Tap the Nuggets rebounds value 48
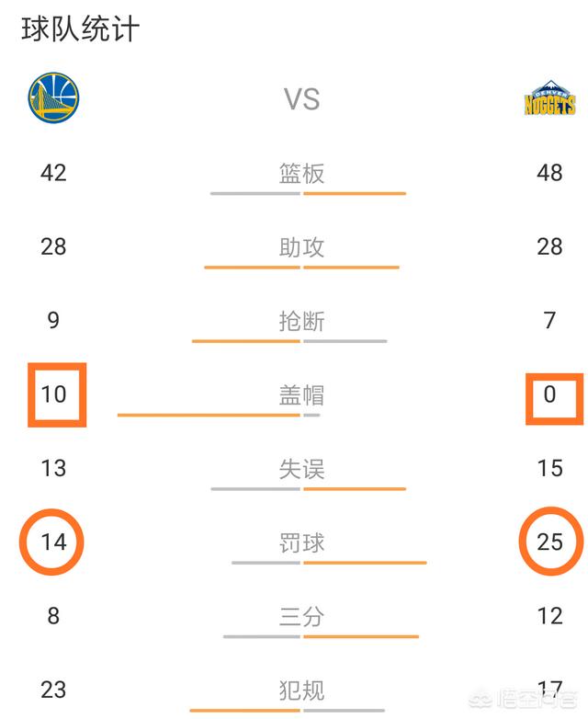This screenshot has width=588, height=719. (549, 173)
